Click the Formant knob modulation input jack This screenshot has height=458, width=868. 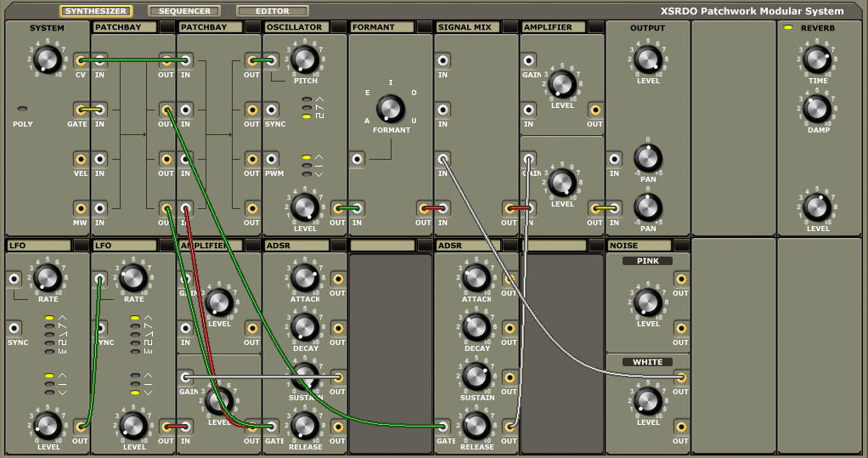coord(358,160)
